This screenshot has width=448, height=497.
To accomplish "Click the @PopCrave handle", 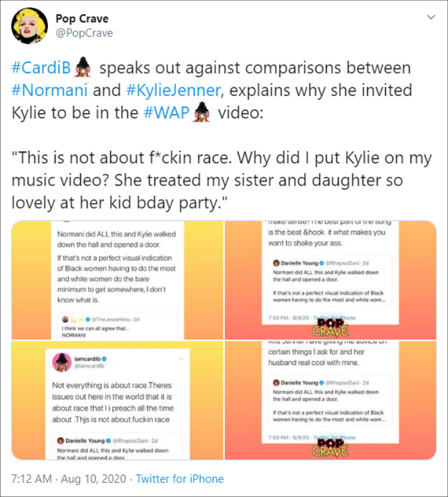I will tap(84, 33).
